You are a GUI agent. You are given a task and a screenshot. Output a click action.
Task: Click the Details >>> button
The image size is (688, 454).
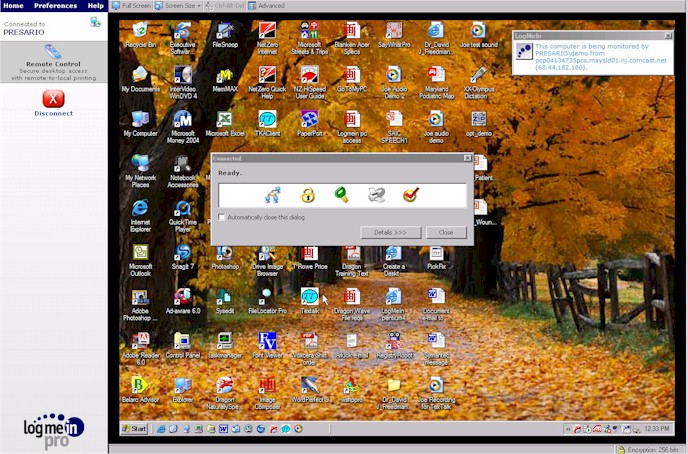click(391, 232)
